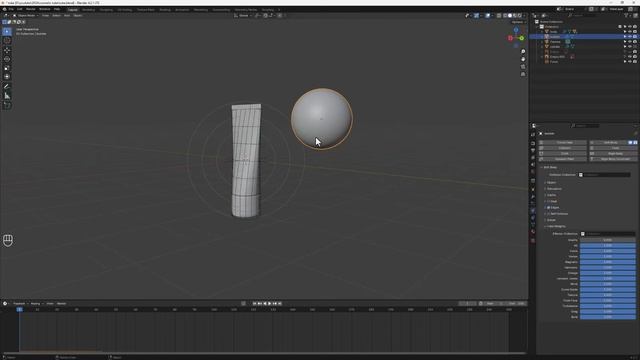
Task: Select the 3D Cursor tool
Action: pos(7,41)
